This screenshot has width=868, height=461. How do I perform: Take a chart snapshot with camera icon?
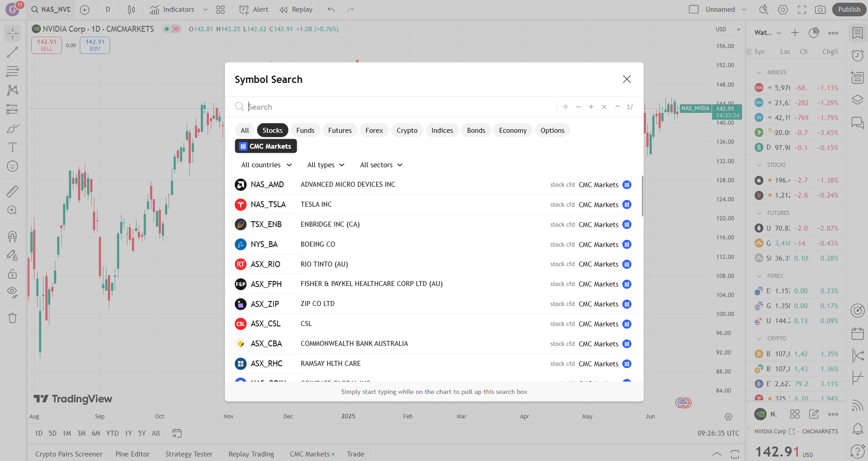tap(820, 10)
